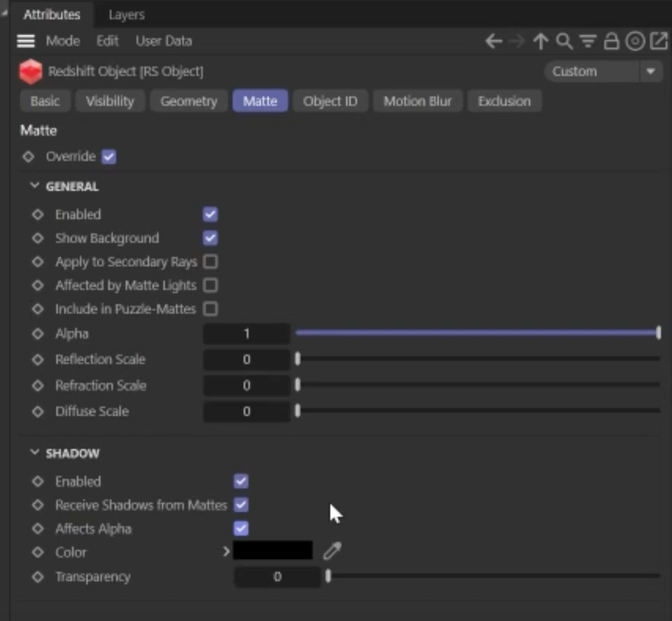Pick shadow color with eyedropper icon
This screenshot has height=621, width=672.
click(332, 552)
